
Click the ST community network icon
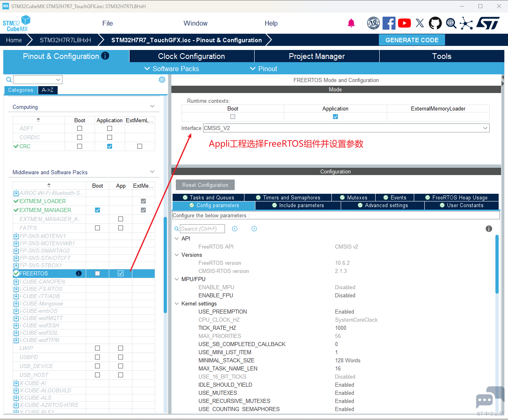pos(466,23)
